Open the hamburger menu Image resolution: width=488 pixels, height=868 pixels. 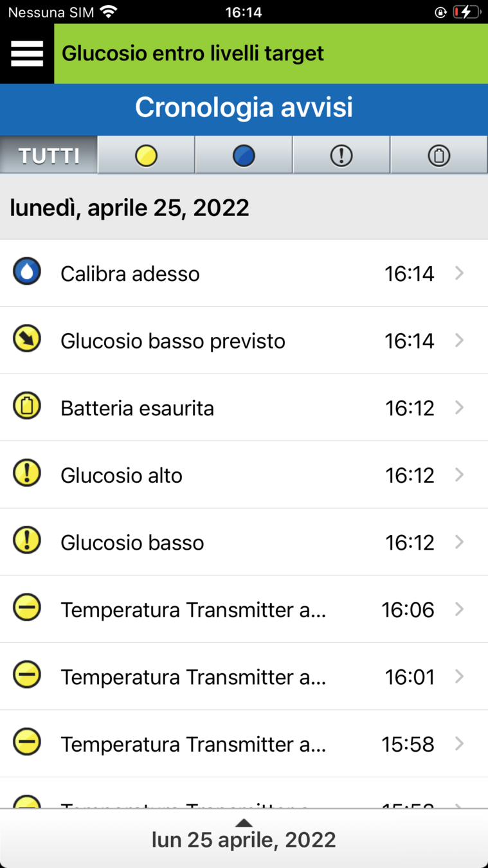tap(27, 53)
